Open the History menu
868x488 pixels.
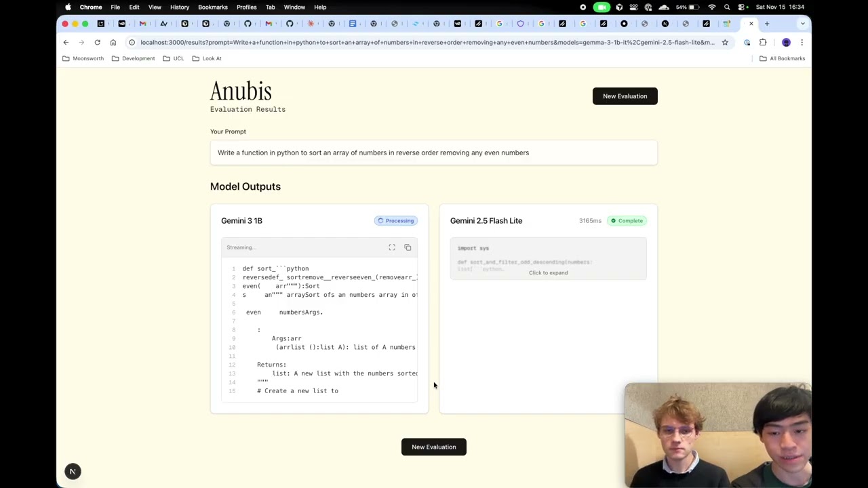click(x=180, y=7)
